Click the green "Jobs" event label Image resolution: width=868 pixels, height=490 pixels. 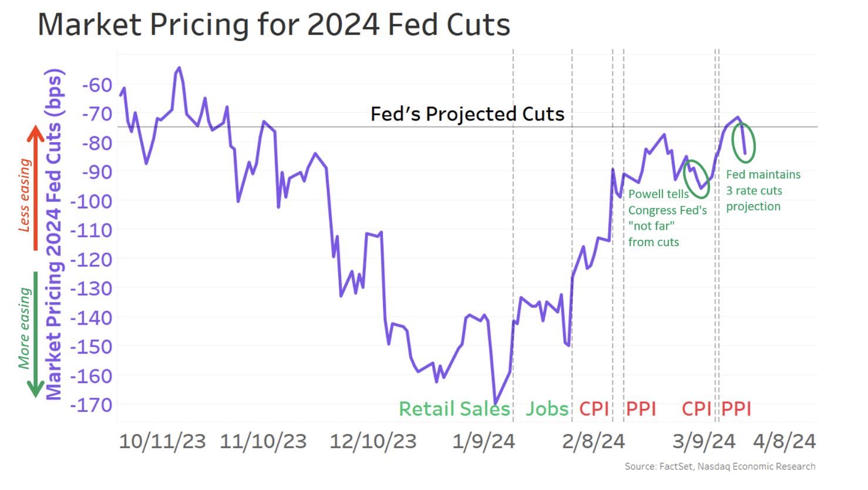547,409
